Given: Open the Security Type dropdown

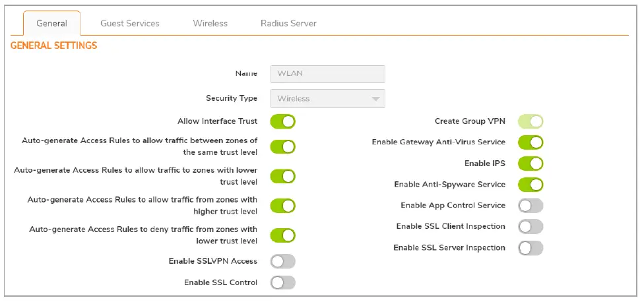Looking at the screenshot, I should coord(327,98).
